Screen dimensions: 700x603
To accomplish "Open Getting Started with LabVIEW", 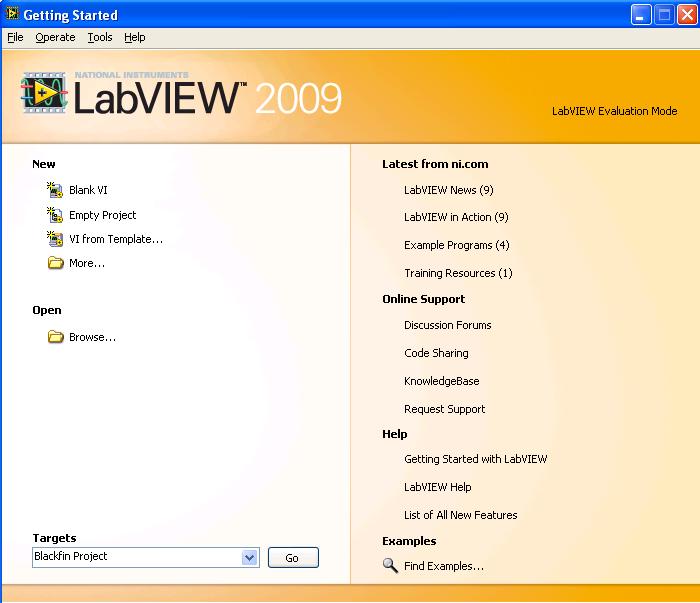I will (475, 459).
